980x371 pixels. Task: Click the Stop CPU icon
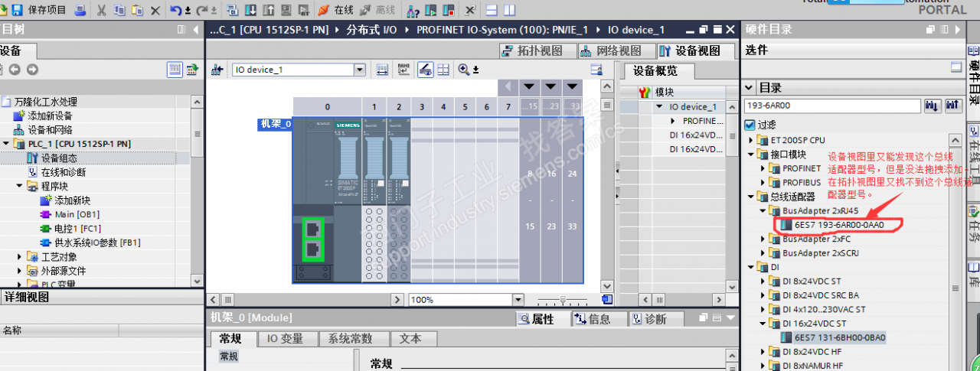pos(448,11)
